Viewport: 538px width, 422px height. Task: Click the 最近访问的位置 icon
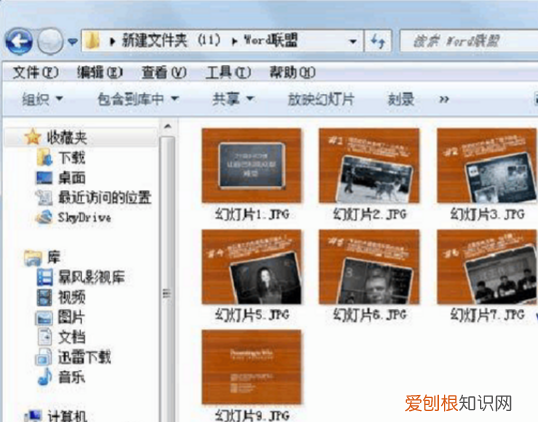pyautogui.click(x=44, y=198)
